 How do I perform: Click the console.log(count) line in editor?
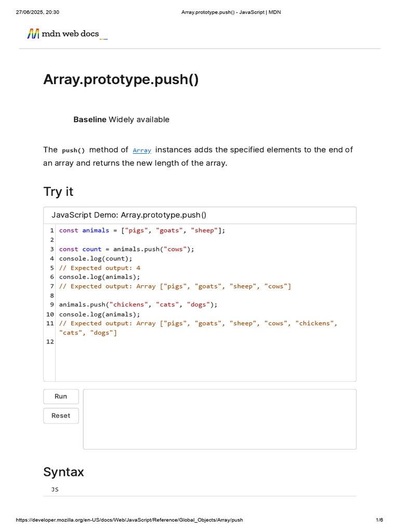96,259
